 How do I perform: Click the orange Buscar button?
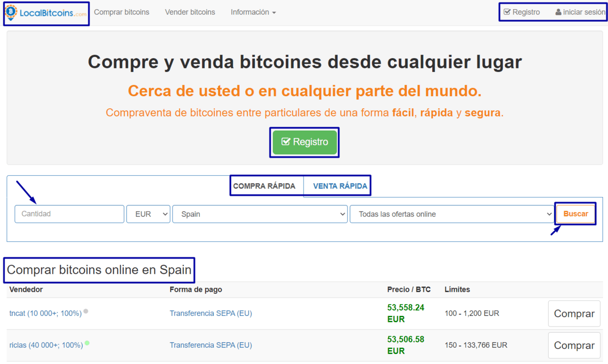click(576, 214)
